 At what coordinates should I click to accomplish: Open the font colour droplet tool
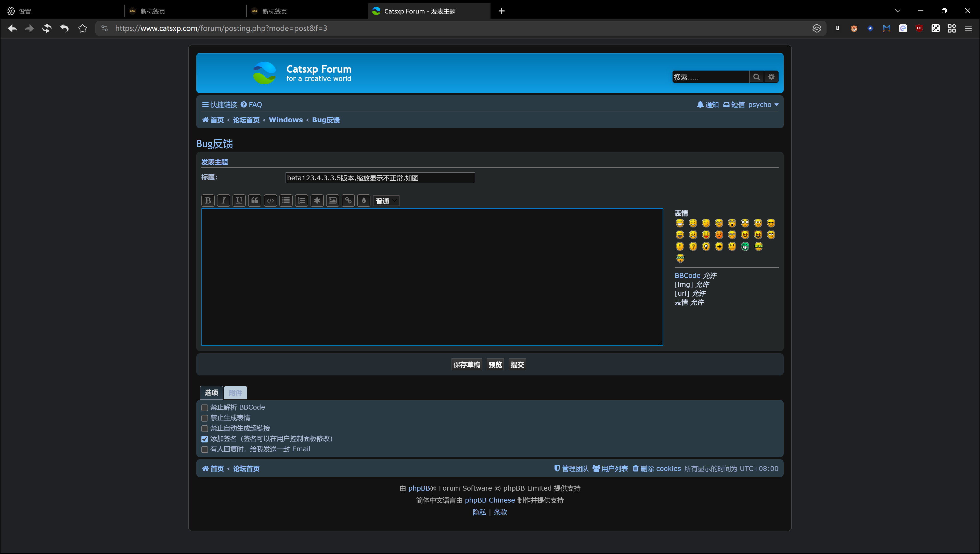(x=364, y=200)
